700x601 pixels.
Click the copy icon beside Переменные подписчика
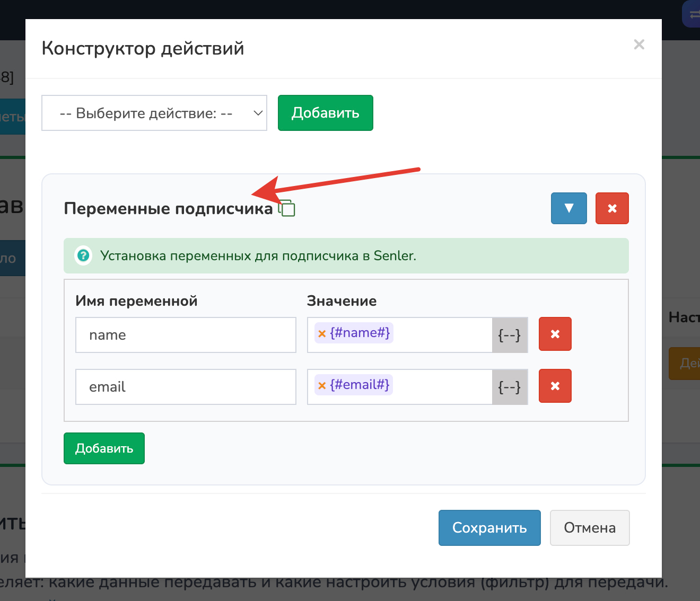point(287,208)
